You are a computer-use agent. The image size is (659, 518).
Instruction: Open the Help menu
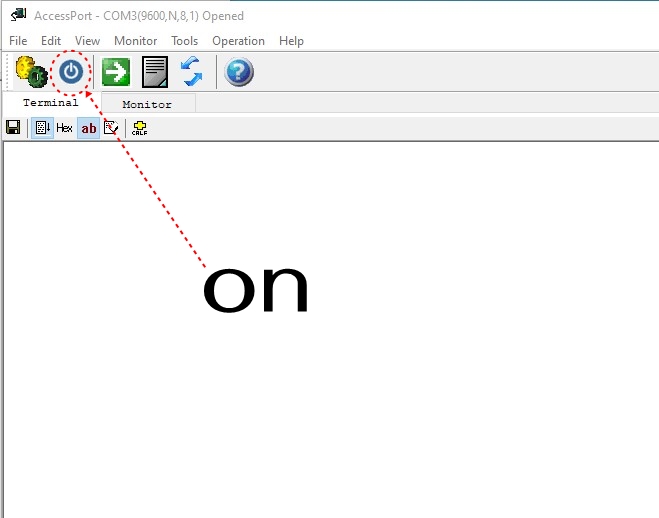(291, 41)
